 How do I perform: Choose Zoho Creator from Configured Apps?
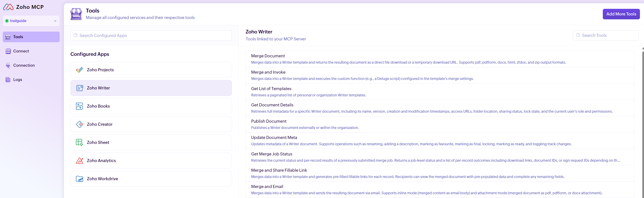tap(151, 124)
